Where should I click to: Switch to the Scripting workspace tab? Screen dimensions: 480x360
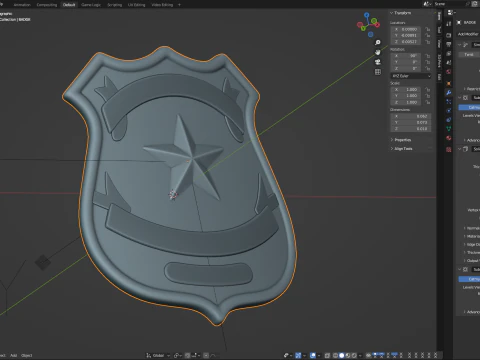pyautogui.click(x=114, y=5)
